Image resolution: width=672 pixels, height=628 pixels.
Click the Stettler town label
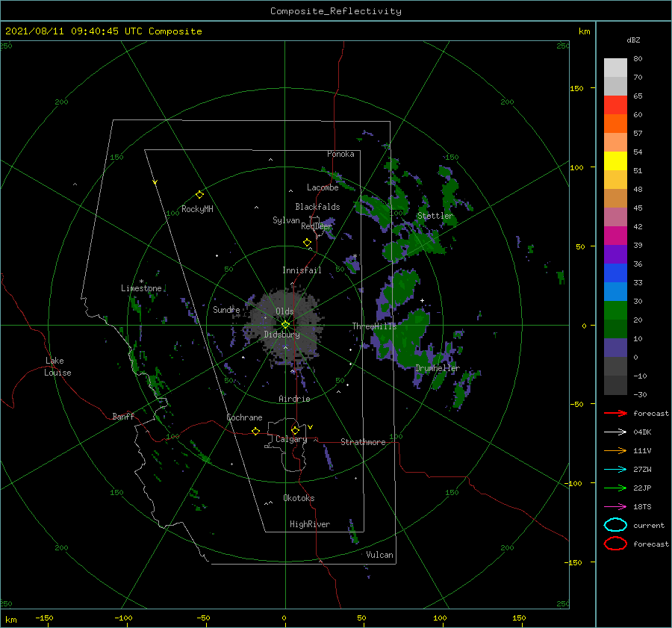pos(435,216)
